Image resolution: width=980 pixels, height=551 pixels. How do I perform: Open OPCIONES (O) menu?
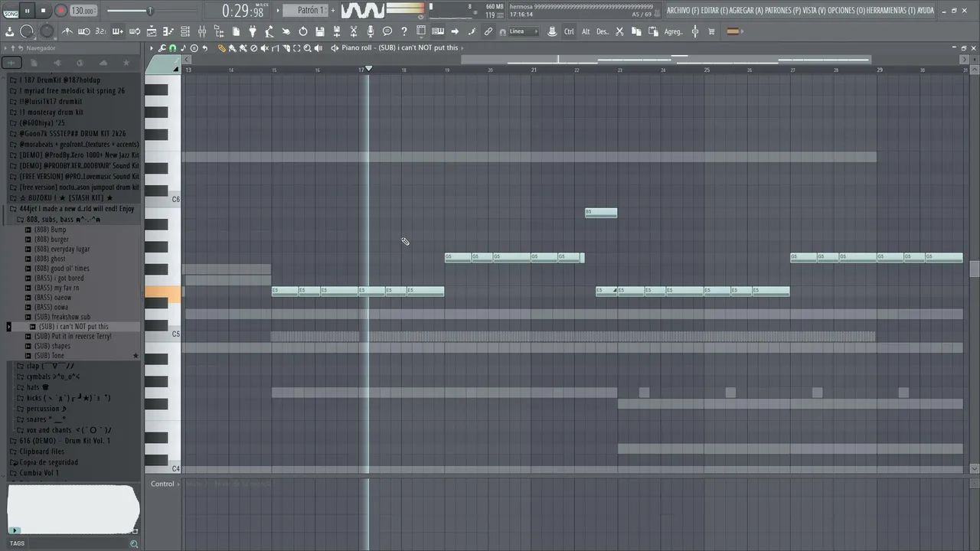(846, 11)
